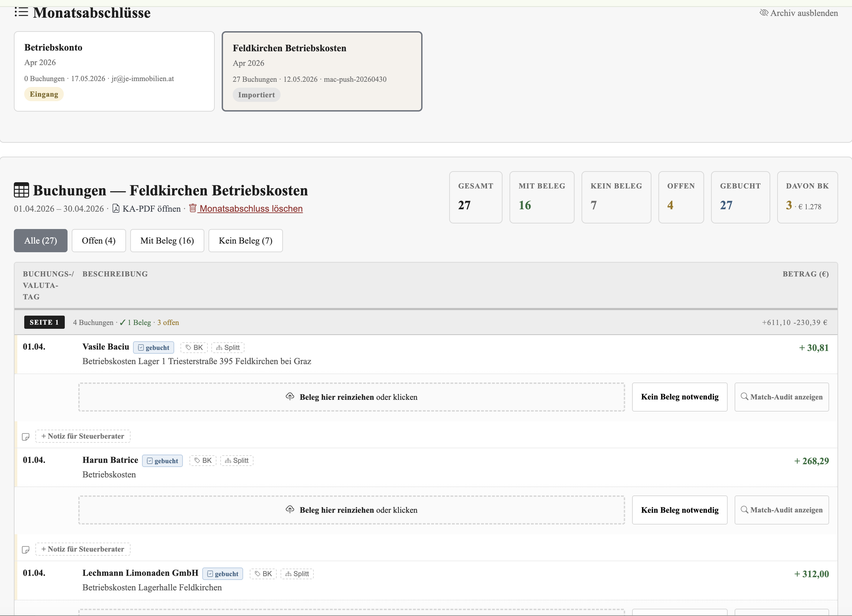Switch to the Alle (27) tab
This screenshot has height=616, width=852.
click(41, 240)
